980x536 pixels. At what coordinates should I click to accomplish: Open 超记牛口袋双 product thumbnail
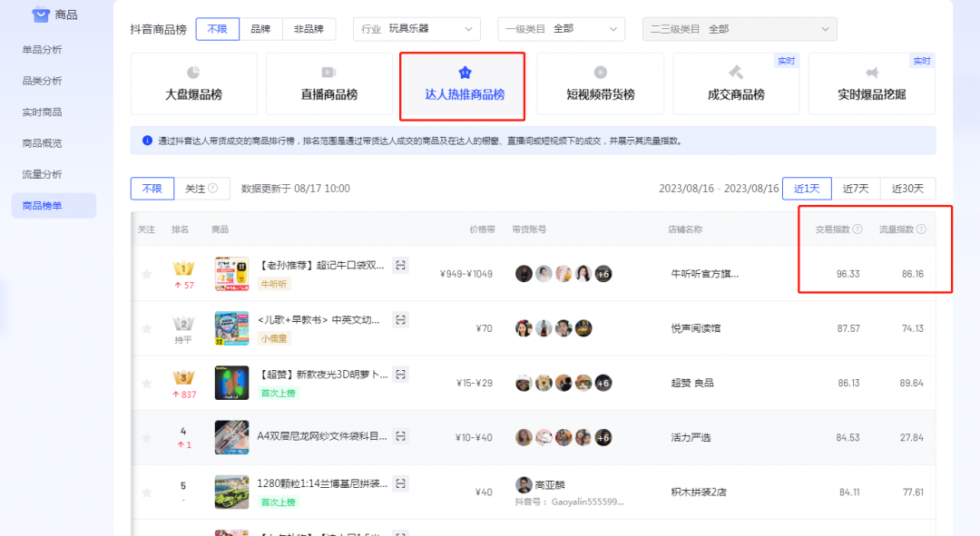point(232,274)
